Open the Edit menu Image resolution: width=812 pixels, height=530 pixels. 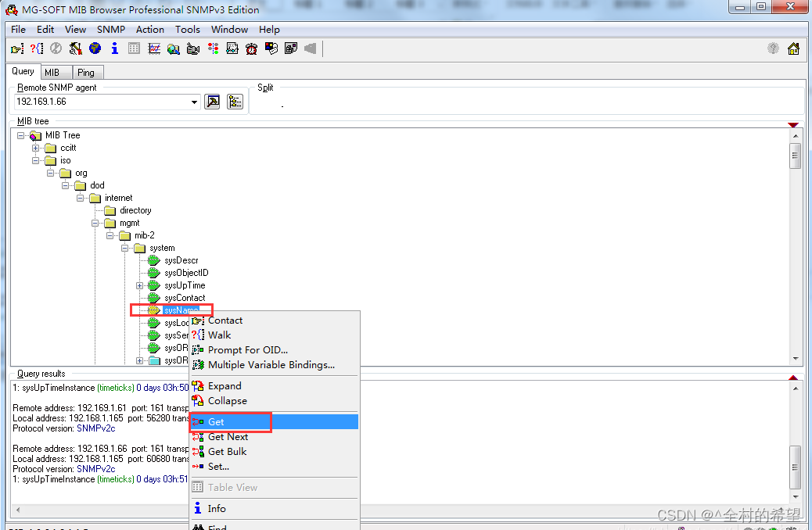(45, 30)
